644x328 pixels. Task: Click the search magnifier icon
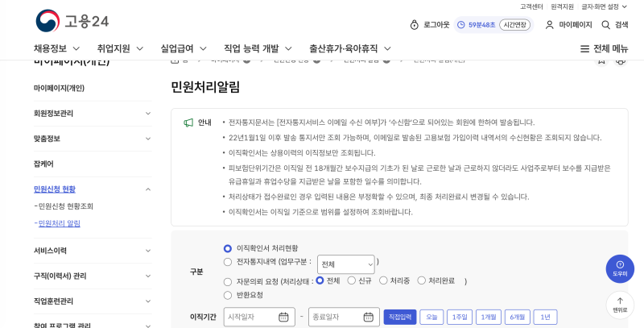pos(605,25)
